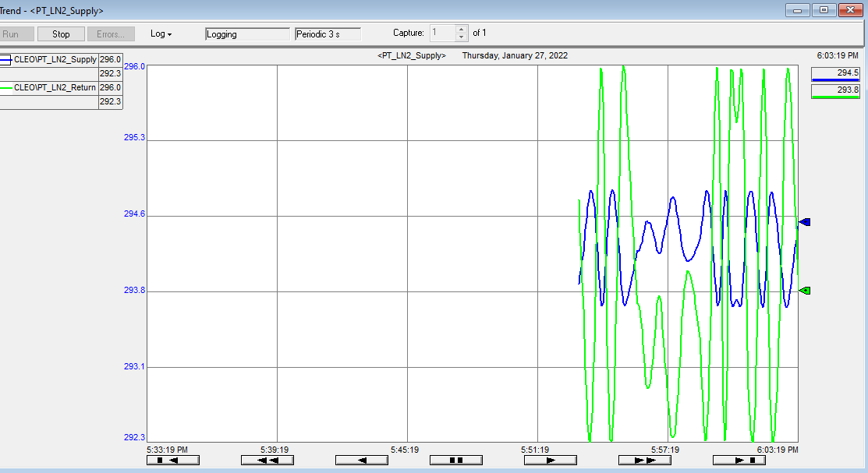Click the Capture number input field
868x473 pixels.
pos(442,34)
